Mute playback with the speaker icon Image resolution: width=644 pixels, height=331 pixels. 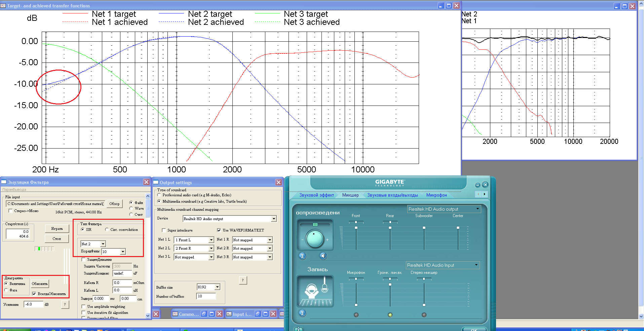323,256
